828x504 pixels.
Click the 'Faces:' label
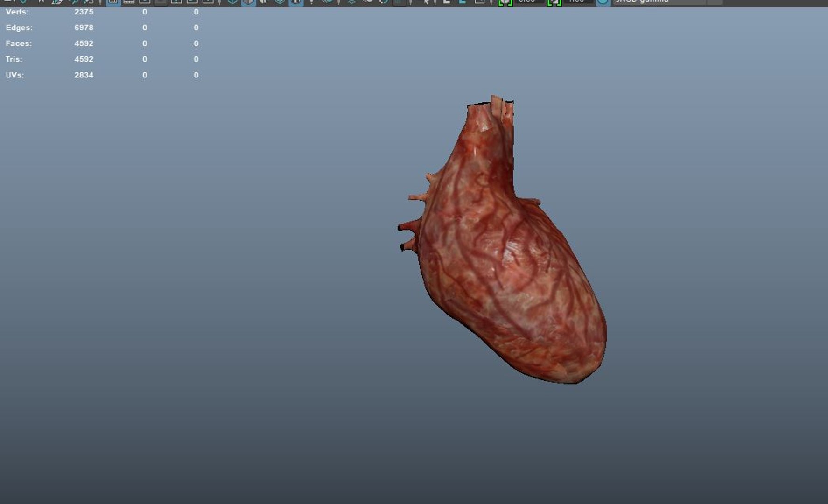pos(19,43)
